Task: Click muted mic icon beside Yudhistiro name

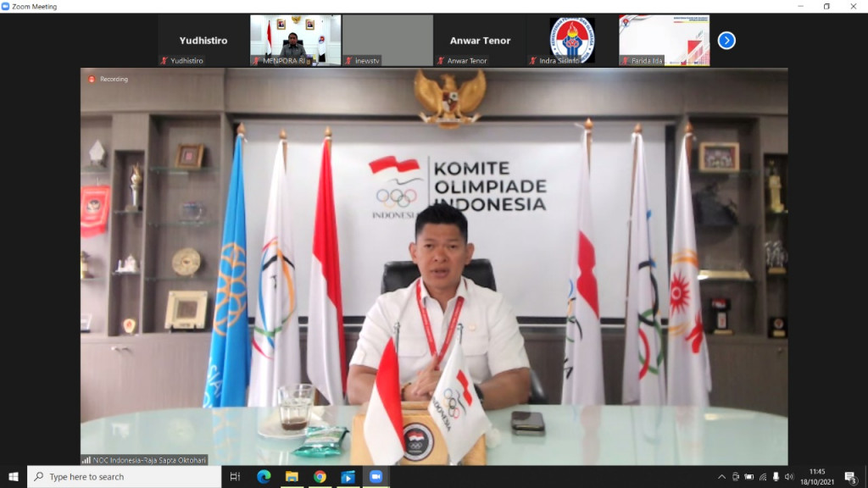Action: point(164,61)
